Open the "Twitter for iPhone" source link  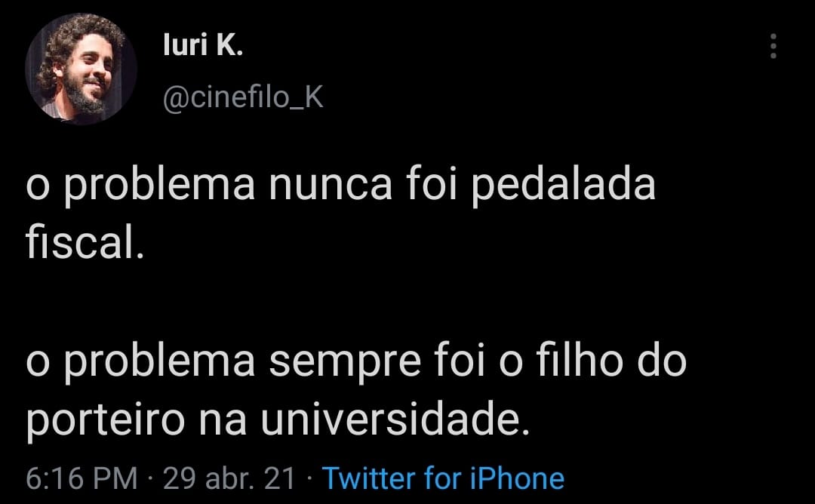(x=443, y=478)
